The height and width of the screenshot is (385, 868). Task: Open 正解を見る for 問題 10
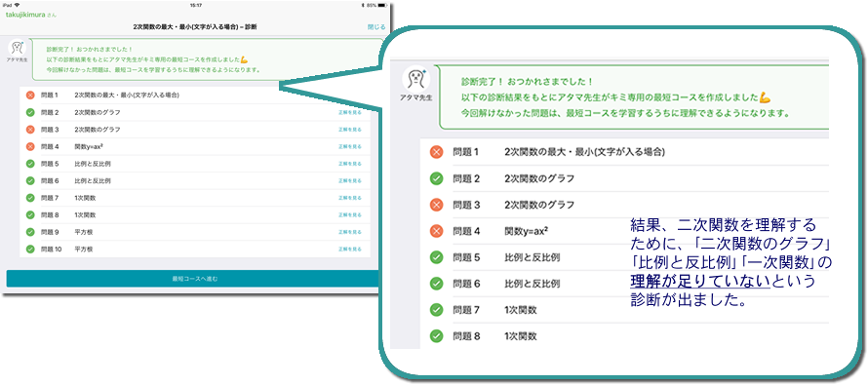point(350,250)
